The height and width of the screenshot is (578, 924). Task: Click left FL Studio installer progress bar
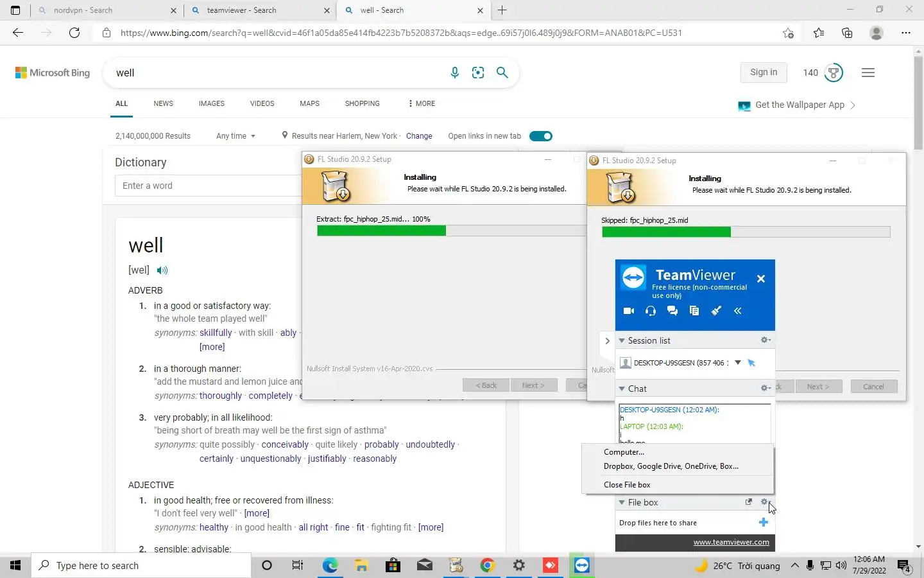click(x=452, y=231)
